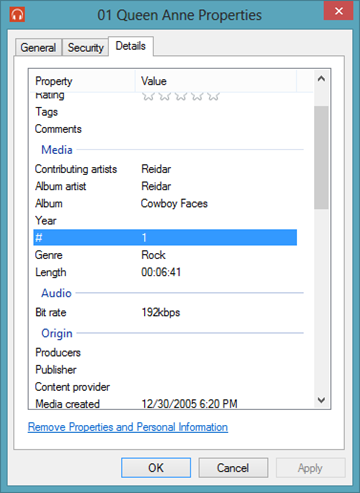Edit the Album artist value Reidar
360x493 pixels.
[156, 186]
